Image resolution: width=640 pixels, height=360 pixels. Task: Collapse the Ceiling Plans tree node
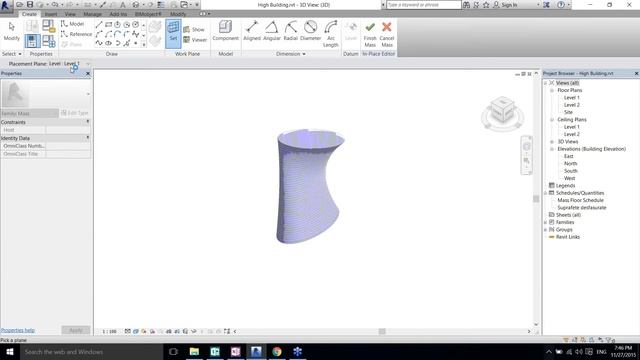pyautogui.click(x=552, y=120)
